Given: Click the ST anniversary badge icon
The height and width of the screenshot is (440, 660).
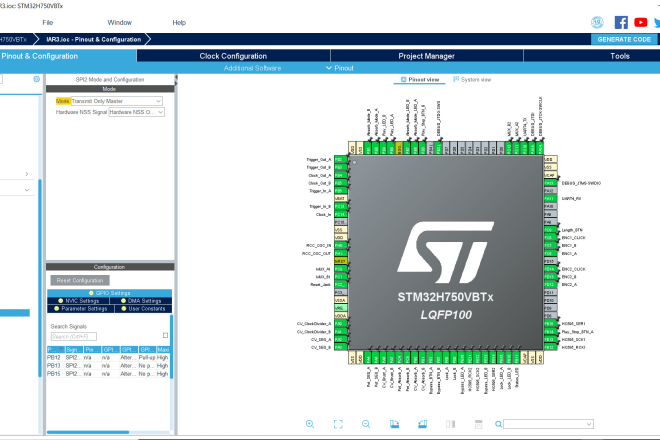Looking at the screenshot, I should pos(597,22).
